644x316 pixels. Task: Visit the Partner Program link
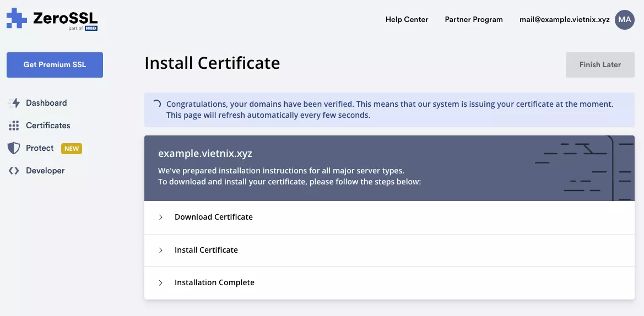click(x=473, y=20)
